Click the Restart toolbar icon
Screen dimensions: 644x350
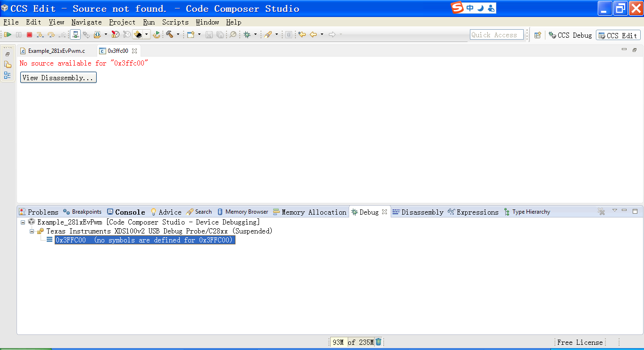[x=156, y=34]
